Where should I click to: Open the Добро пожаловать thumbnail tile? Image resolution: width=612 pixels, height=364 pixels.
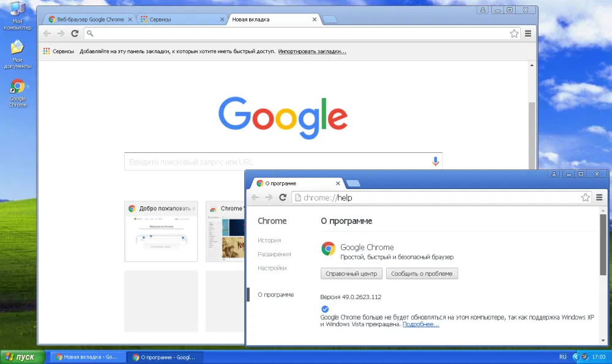pos(161,231)
